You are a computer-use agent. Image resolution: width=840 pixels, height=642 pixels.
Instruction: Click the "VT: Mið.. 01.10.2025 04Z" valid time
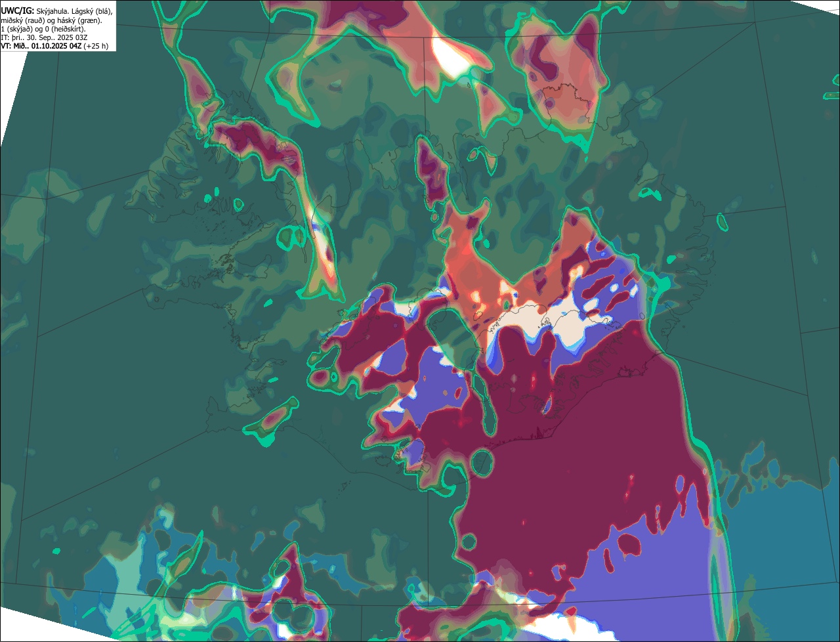(x=41, y=46)
